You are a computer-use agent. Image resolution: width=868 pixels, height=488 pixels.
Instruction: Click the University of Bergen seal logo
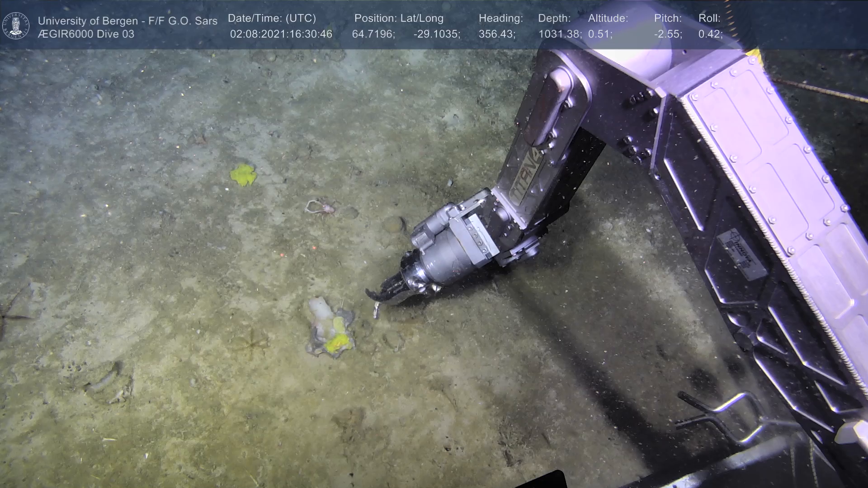16,25
